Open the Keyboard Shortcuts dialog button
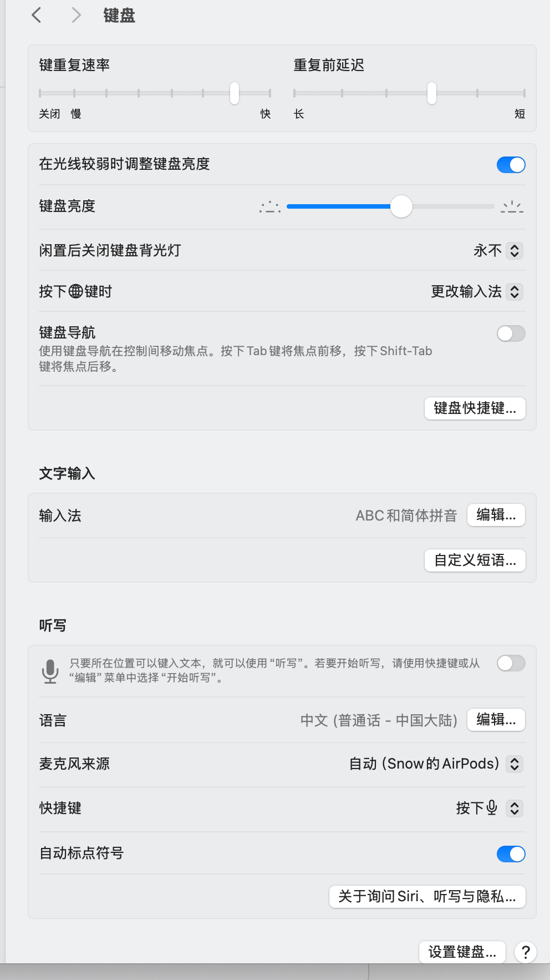This screenshot has height=980, width=550. tap(475, 408)
